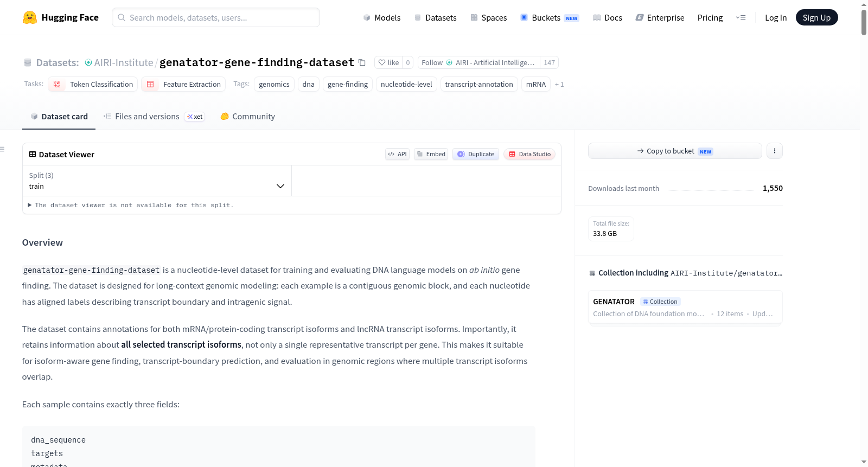Image resolution: width=868 pixels, height=467 pixels.
Task: Click the page vertical scrollbar
Action: click(864, 22)
